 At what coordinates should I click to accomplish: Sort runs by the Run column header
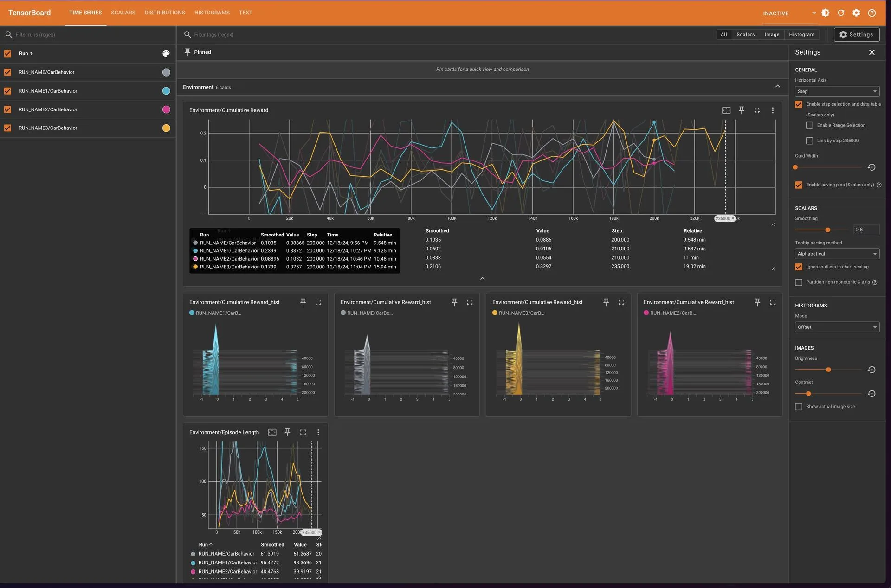point(26,54)
